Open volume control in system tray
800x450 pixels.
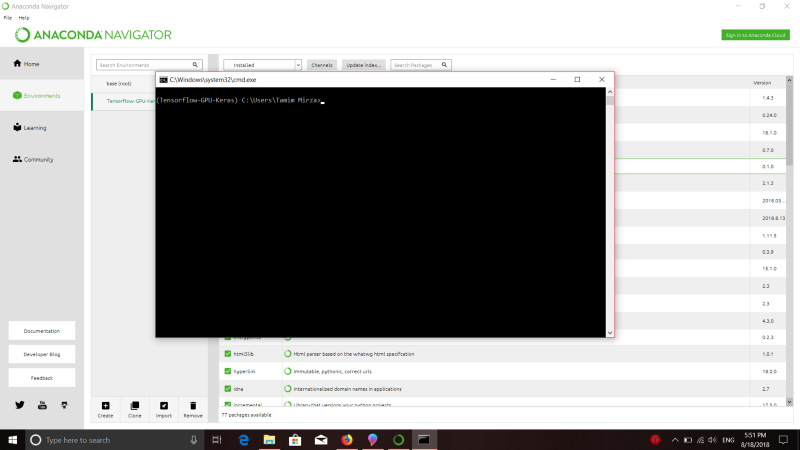712,440
